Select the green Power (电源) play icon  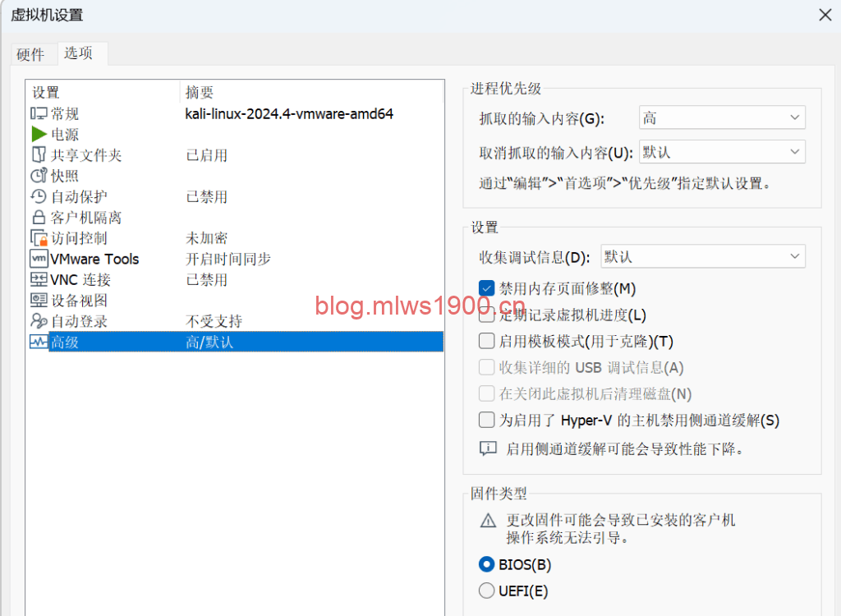tap(39, 135)
